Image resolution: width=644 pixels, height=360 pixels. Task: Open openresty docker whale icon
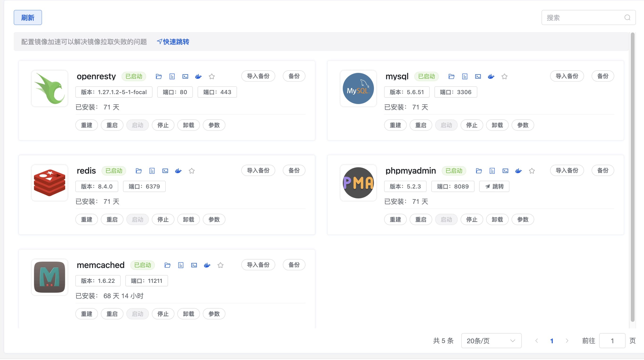198,76
